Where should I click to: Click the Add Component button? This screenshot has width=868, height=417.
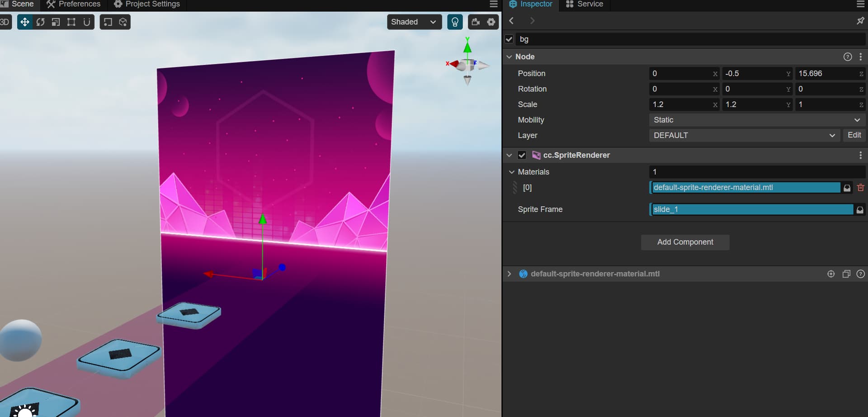tap(685, 242)
